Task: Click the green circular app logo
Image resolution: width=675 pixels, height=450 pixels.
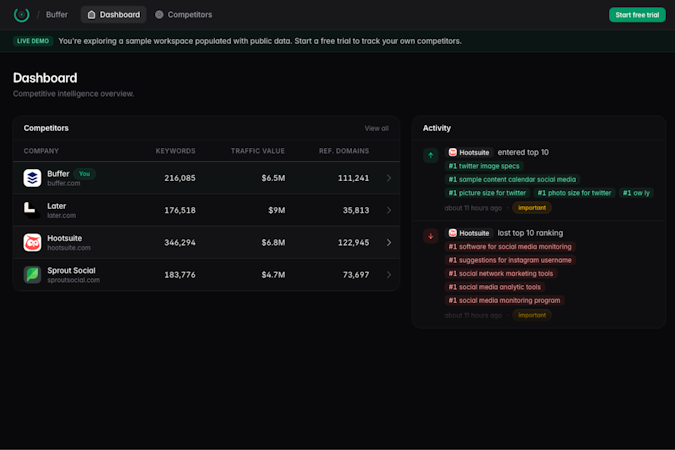Action: click(22, 15)
